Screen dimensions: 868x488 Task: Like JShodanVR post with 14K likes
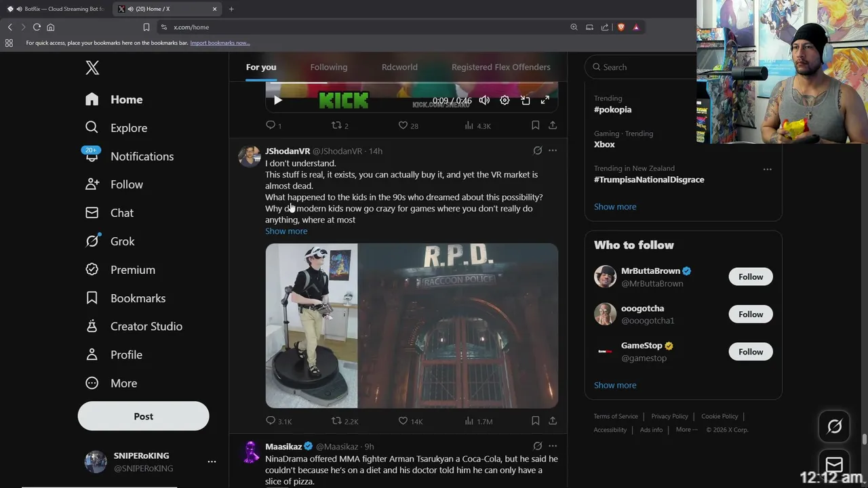point(410,421)
